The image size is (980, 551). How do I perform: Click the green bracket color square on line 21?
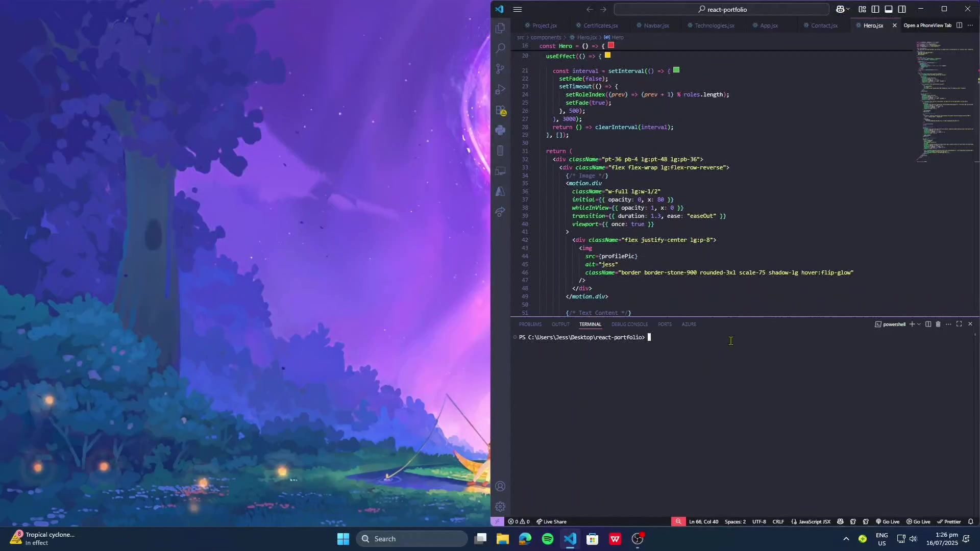[x=676, y=70]
